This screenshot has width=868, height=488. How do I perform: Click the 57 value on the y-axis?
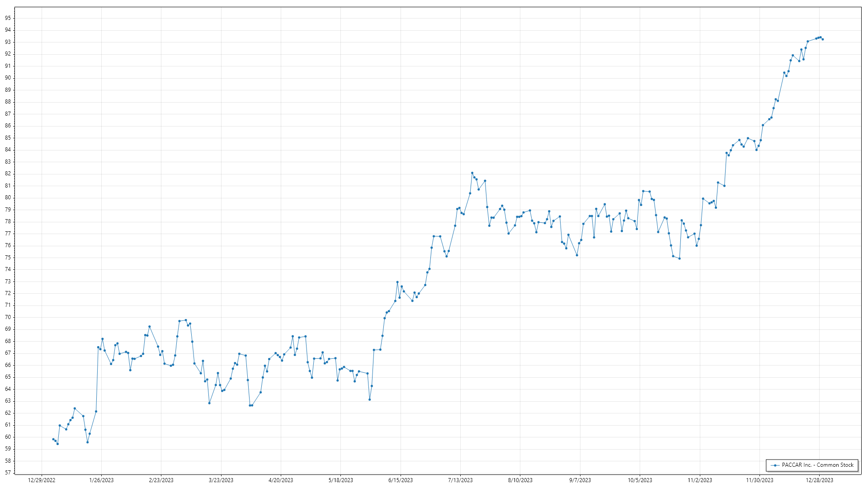pos(8,473)
